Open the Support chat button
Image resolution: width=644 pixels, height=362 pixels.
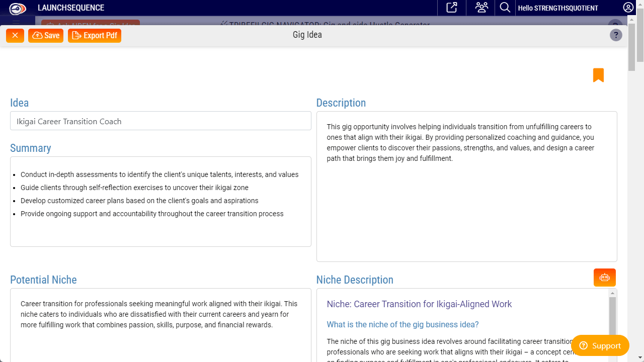[600, 345]
